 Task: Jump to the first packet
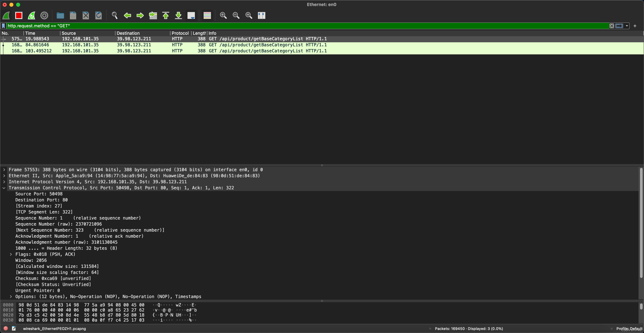(166, 15)
